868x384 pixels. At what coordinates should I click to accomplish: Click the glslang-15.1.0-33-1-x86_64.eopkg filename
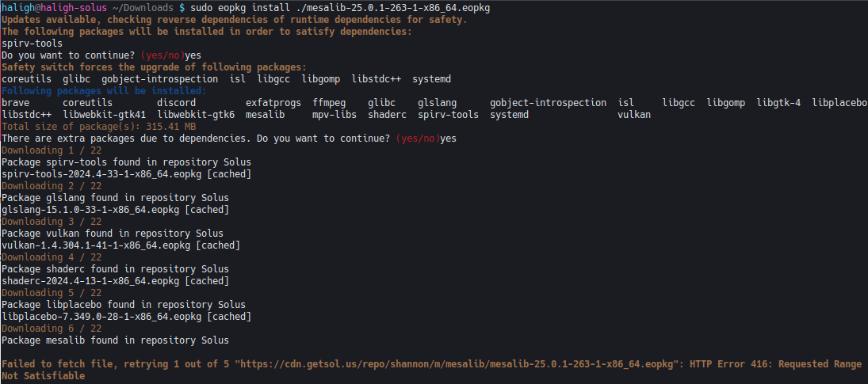[x=115, y=210]
